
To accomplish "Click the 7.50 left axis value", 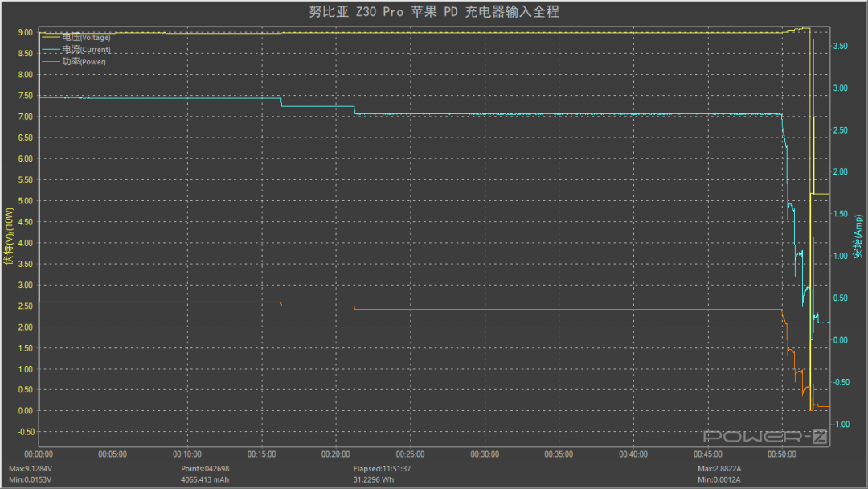I will click(26, 96).
